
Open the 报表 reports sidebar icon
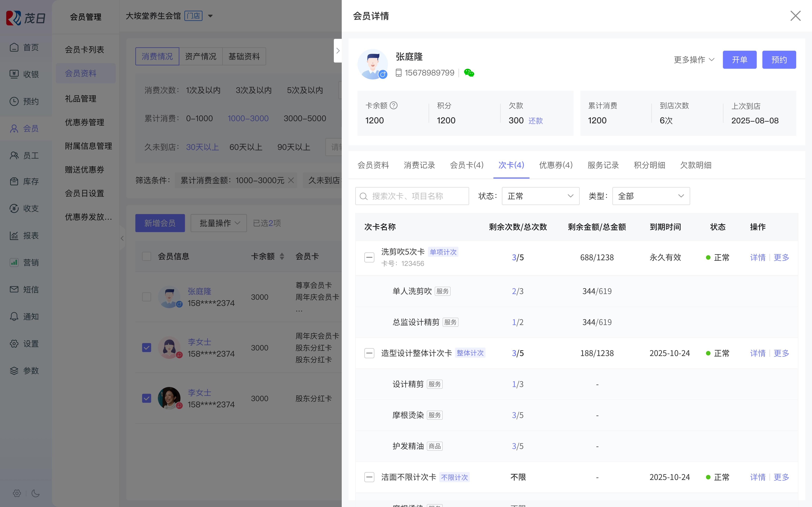pos(14,235)
